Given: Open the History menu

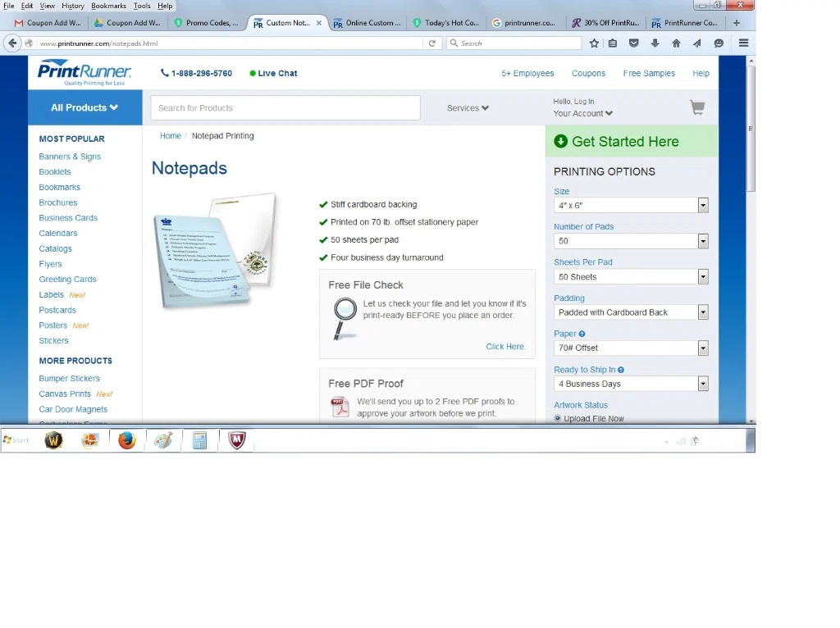Looking at the screenshot, I should [x=73, y=6].
